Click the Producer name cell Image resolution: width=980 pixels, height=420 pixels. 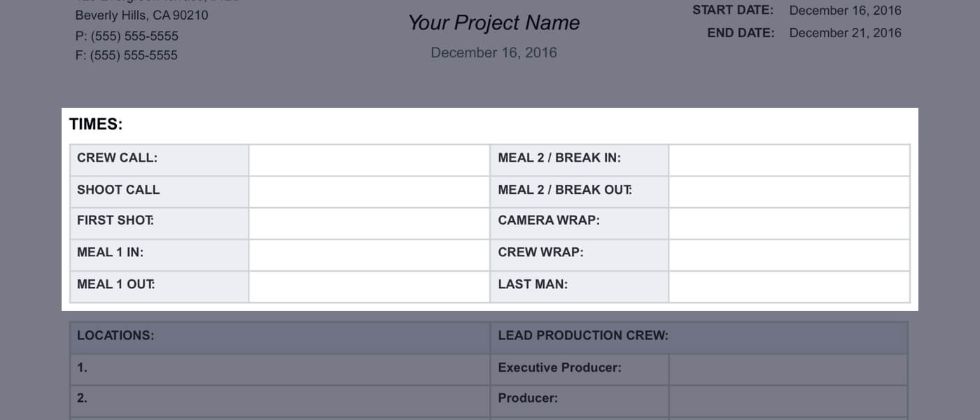(x=788, y=399)
